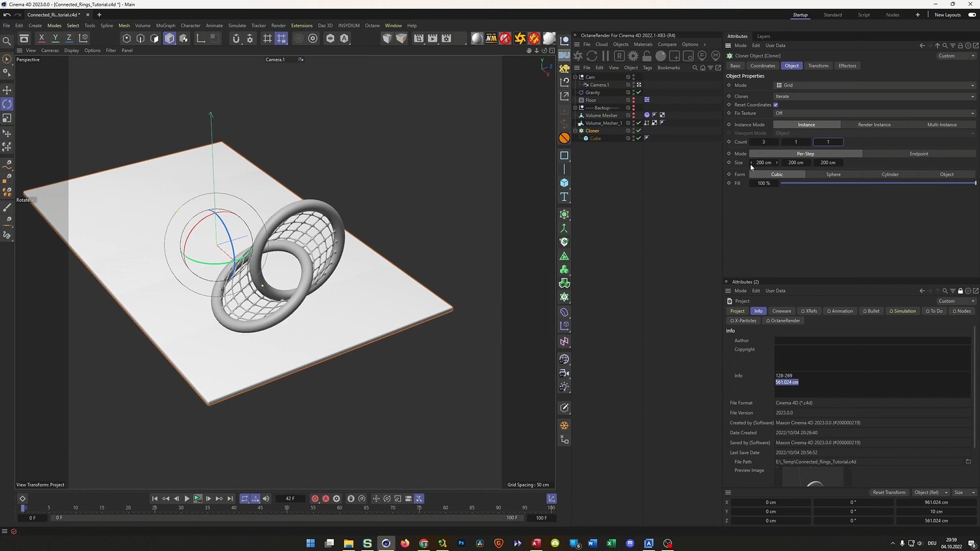Toggle Floor visibility dots in Object Manager
The height and width of the screenshot is (551, 980).
[x=634, y=100]
